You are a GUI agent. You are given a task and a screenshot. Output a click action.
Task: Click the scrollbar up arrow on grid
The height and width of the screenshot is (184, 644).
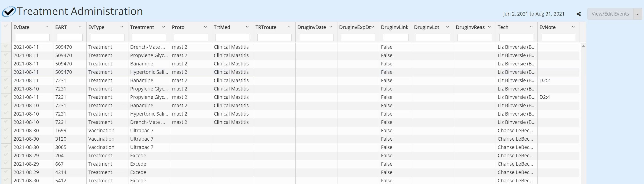pyautogui.click(x=583, y=46)
